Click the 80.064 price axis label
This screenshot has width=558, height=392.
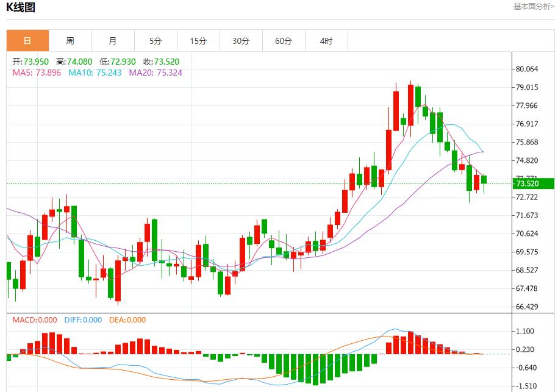[x=527, y=69]
